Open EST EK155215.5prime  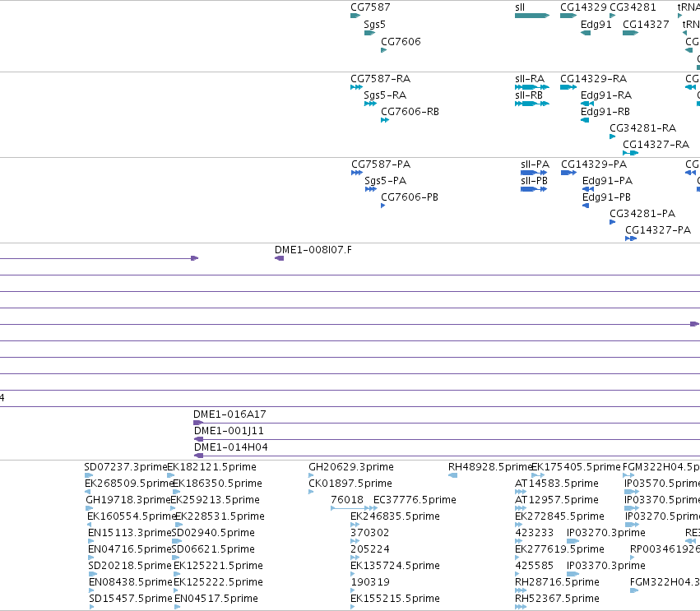pyautogui.click(x=395, y=599)
